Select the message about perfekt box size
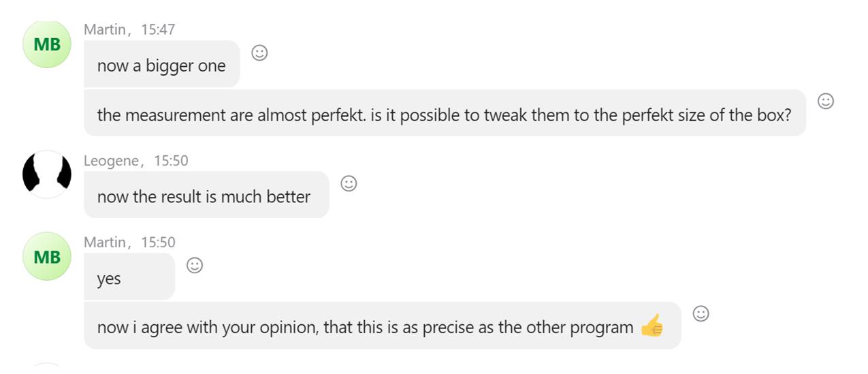 pyautogui.click(x=445, y=113)
